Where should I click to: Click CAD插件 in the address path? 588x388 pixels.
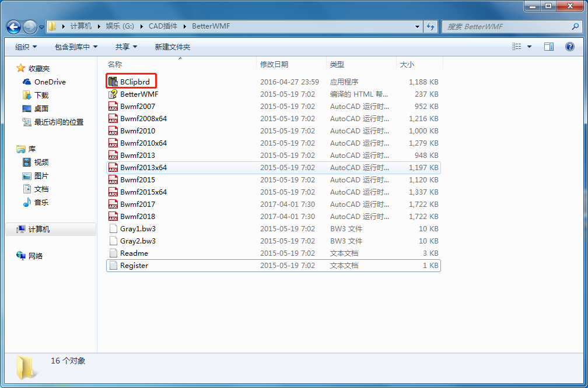point(163,26)
